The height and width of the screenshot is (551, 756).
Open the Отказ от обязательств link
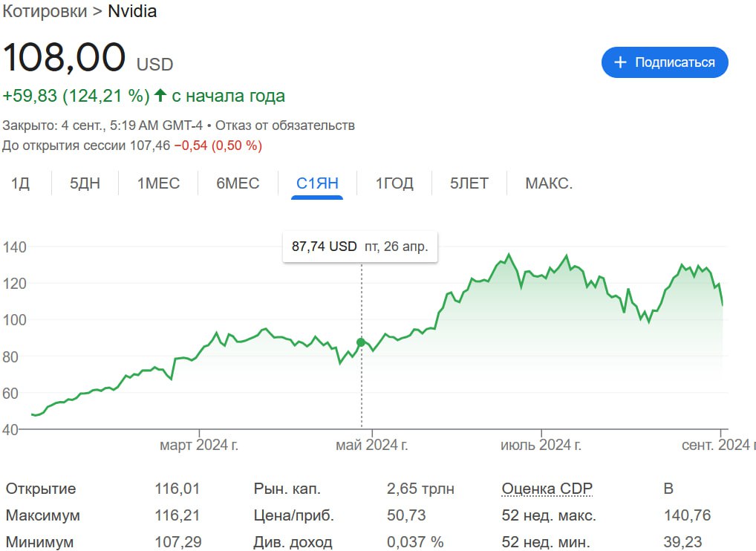click(x=285, y=125)
